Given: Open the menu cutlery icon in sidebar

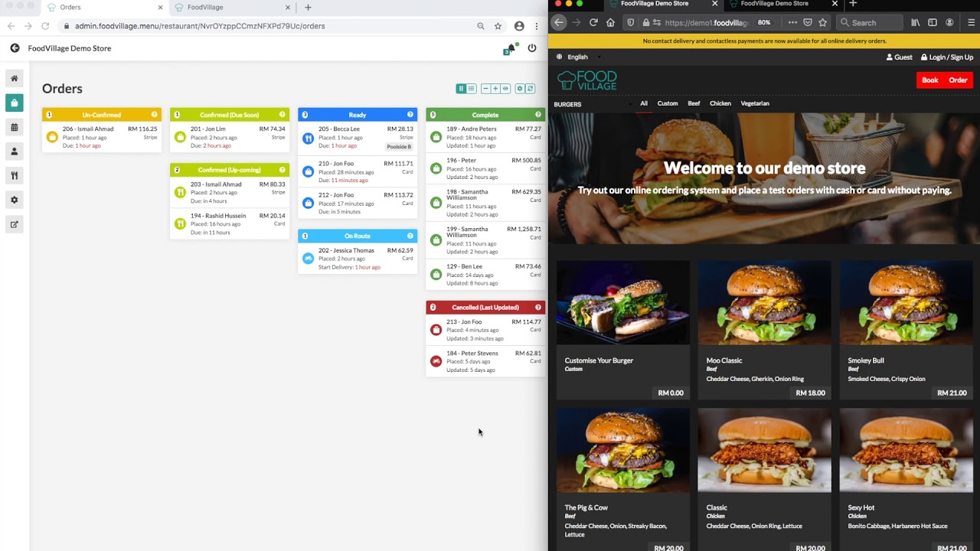Looking at the screenshot, I should 14,176.
